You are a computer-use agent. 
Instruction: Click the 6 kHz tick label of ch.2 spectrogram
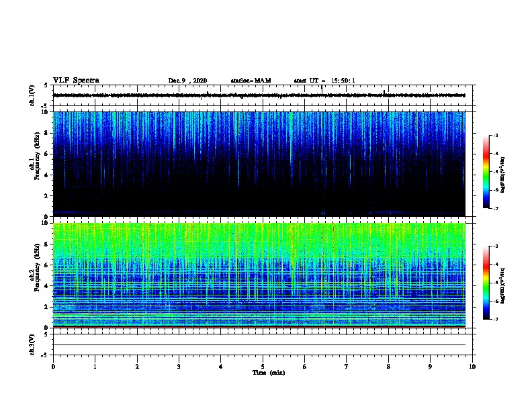click(47, 265)
